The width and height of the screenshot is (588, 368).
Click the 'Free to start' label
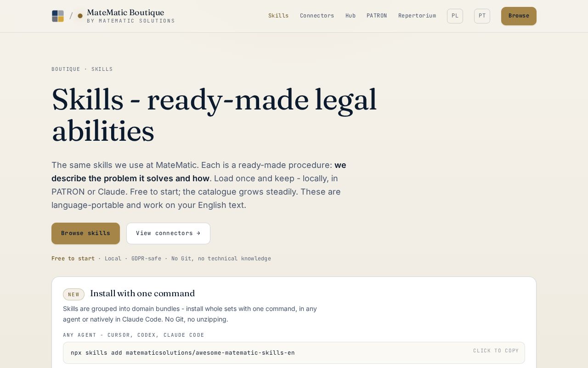[x=73, y=259]
